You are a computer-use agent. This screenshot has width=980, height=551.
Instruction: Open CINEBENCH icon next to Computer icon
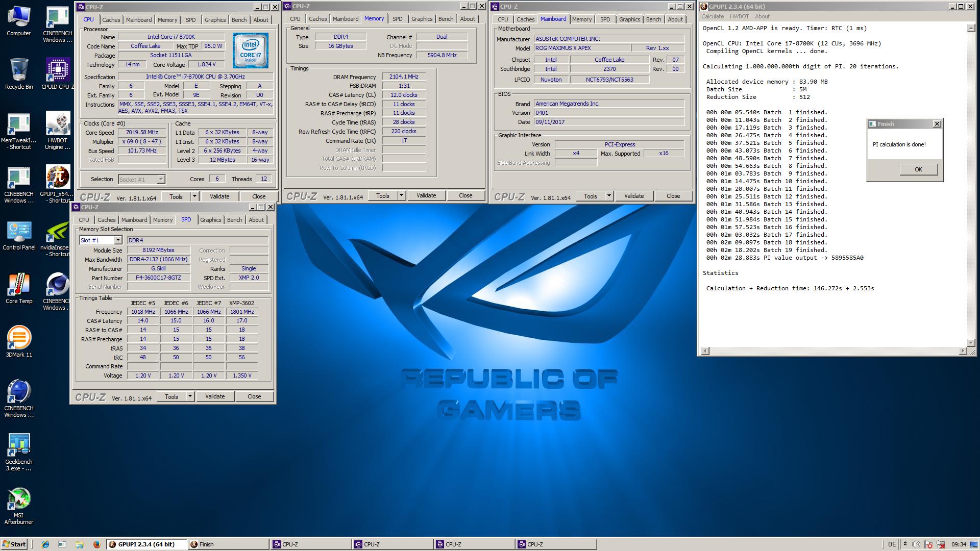click(58, 24)
